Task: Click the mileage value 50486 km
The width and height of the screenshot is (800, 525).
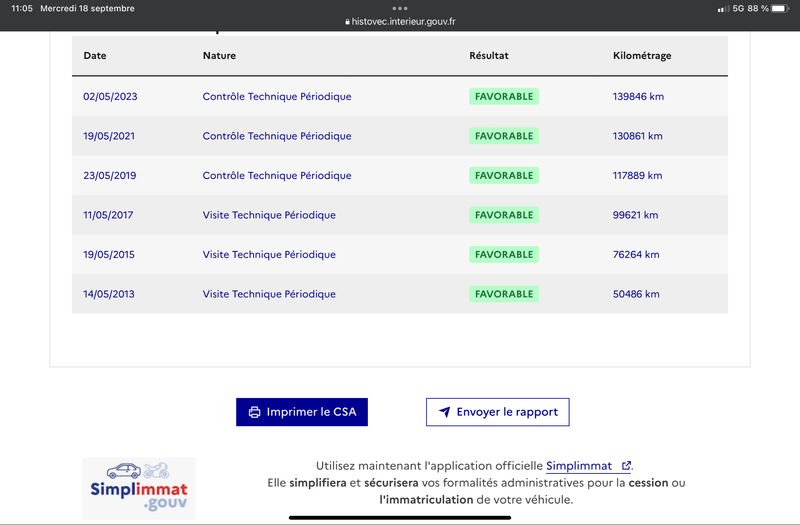Action: click(636, 294)
